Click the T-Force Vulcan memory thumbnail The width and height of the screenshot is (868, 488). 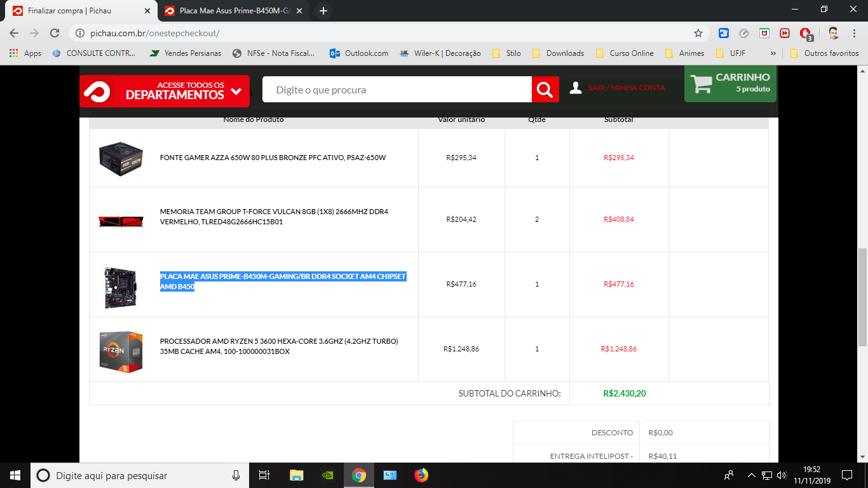coord(121,220)
